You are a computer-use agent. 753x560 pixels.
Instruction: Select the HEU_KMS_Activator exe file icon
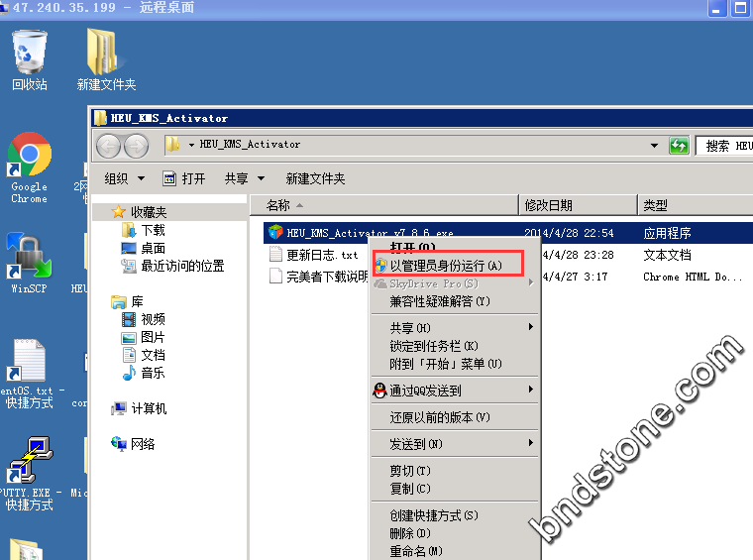(x=276, y=233)
